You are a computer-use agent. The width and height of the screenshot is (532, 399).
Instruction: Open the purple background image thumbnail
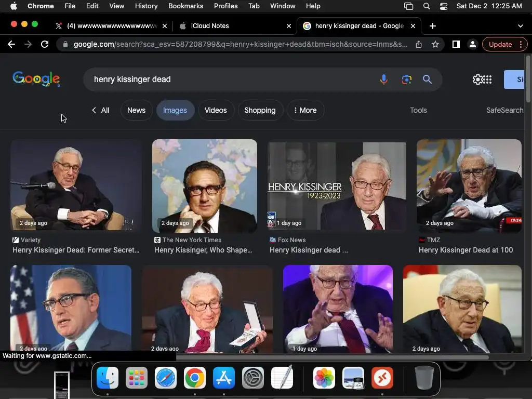[338, 309]
